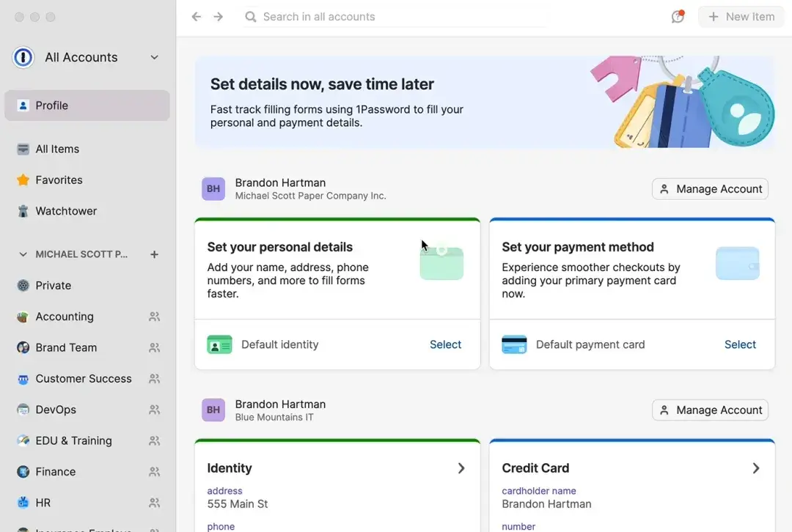
Task: Select Profile in the sidebar
Action: pyautogui.click(x=87, y=106)
